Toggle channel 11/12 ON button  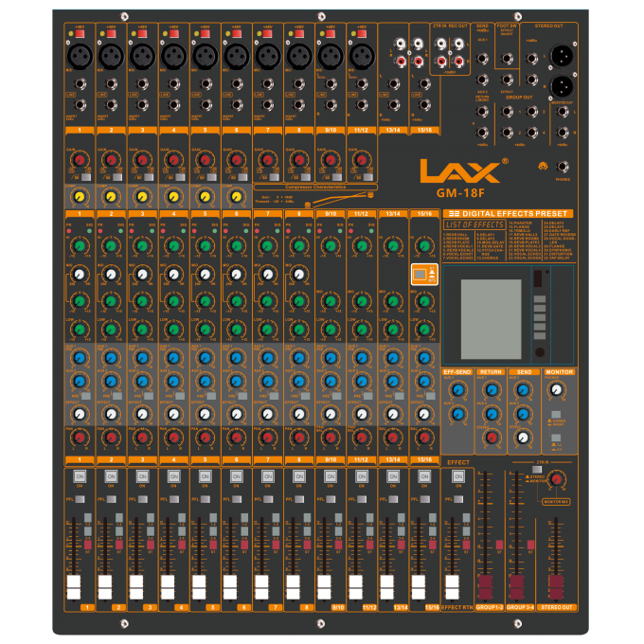pyautogui.click(x=362, y=476)
